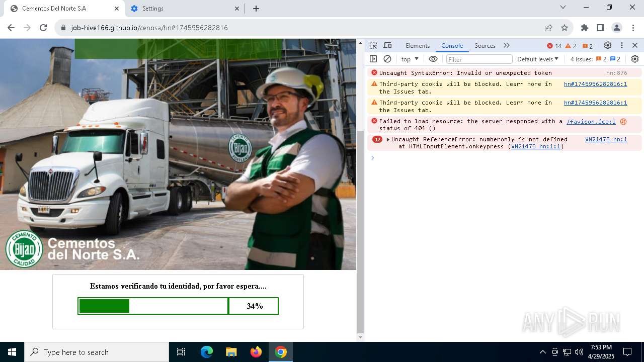644x362 pixels.
Task: Open Chrome three-dot menu
Action: [x=633, y=28]
